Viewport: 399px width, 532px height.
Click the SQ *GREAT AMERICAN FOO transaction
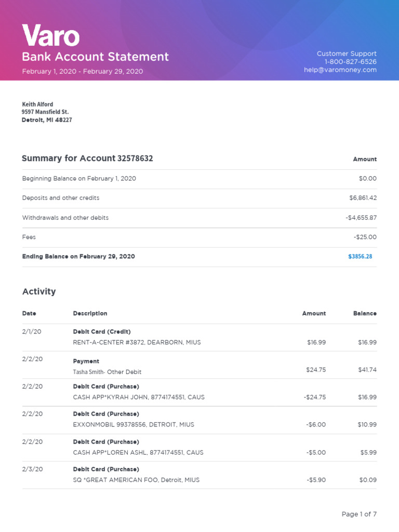(x=136, y=480)
